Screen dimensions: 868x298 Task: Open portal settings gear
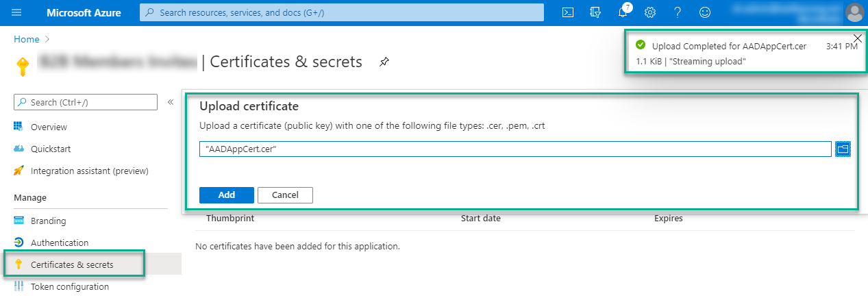(650, 12)
